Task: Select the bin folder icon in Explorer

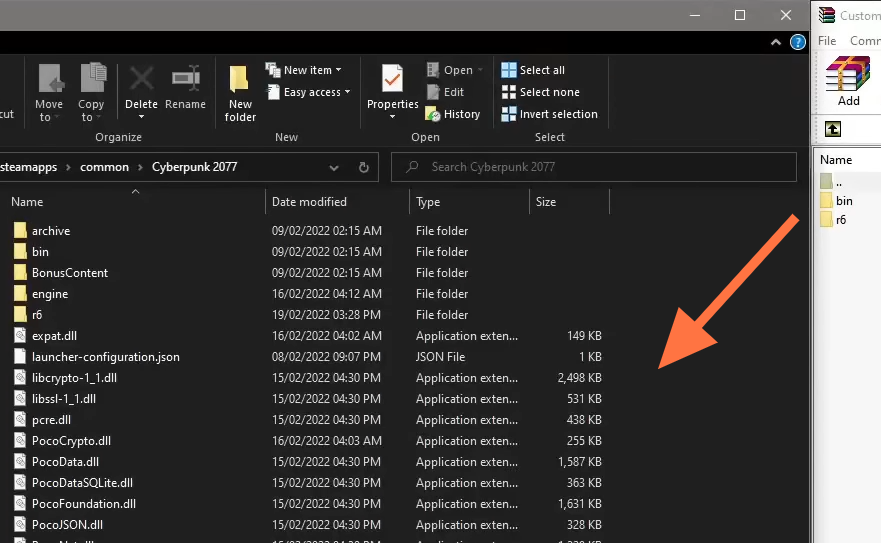Action: pyautogui.click(x=20, y=251)
